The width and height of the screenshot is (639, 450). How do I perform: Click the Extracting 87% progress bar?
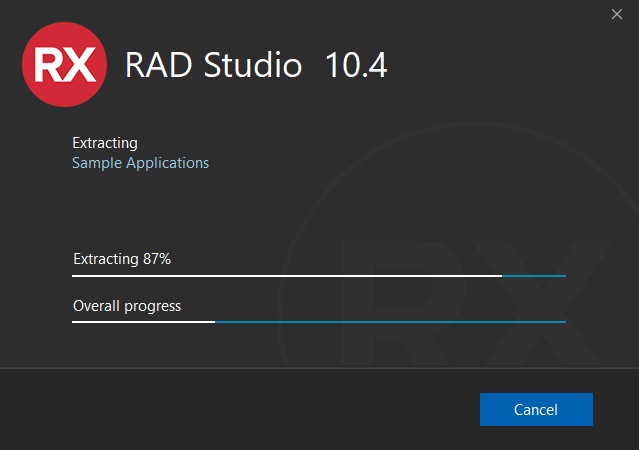pyautogui.click(x=319, y=276)
